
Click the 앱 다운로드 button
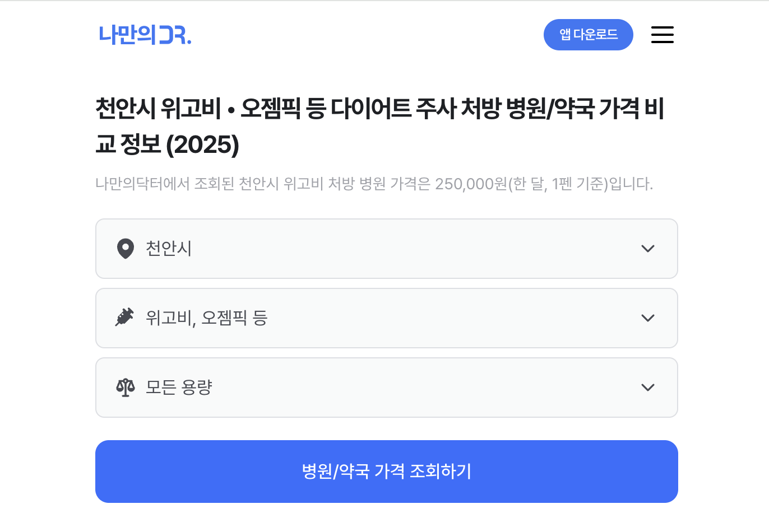tap(589, 34)
